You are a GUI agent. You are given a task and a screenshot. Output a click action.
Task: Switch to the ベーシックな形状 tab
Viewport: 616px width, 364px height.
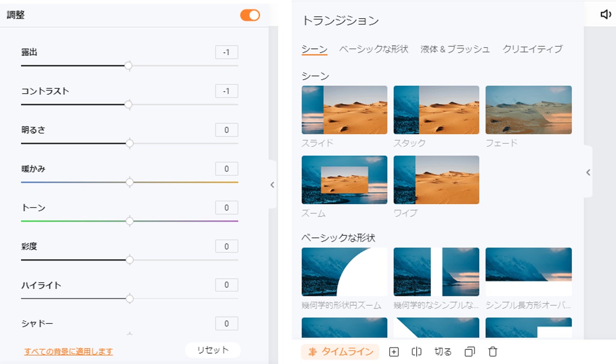[373, 49]
